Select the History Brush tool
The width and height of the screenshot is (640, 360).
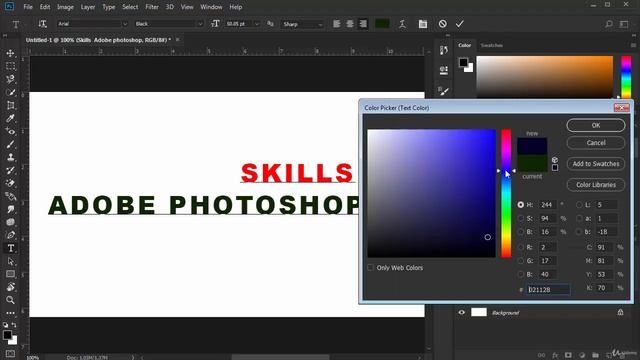click(x=11, y=170)
